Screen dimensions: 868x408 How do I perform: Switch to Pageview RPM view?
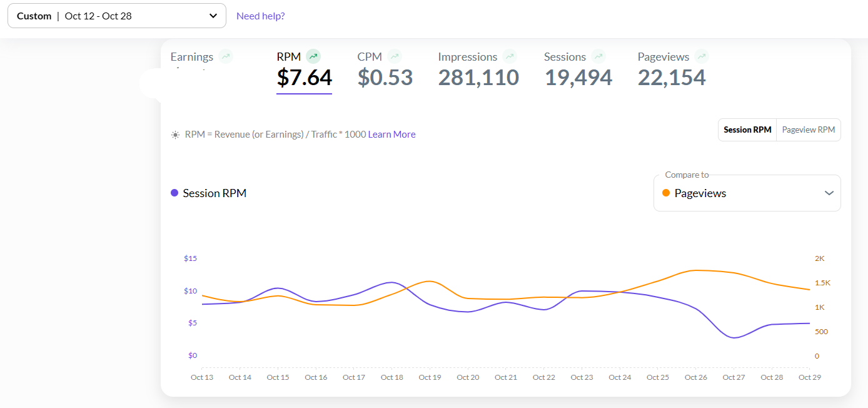pos(808,130)
